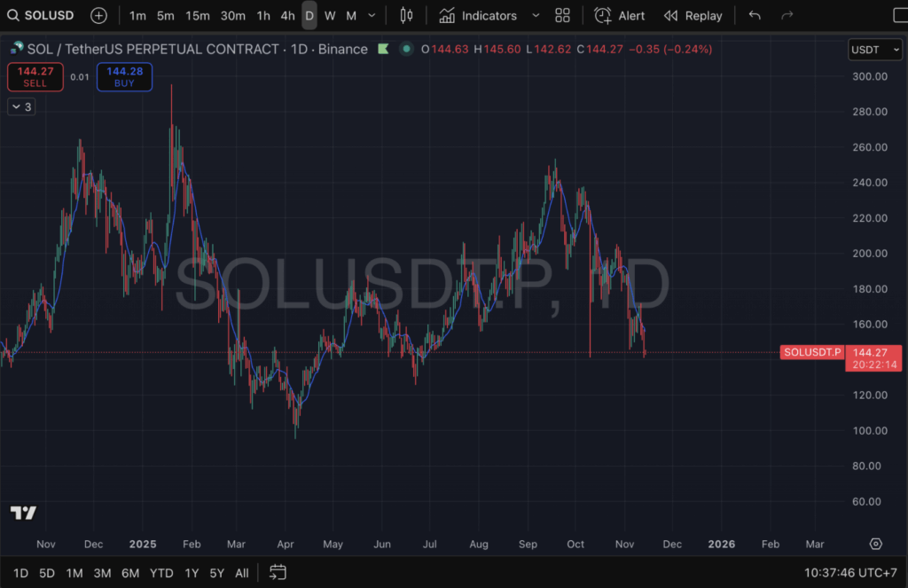Select the YTD date range
This screenshot has width=908, height=588.
click(161, 573)
